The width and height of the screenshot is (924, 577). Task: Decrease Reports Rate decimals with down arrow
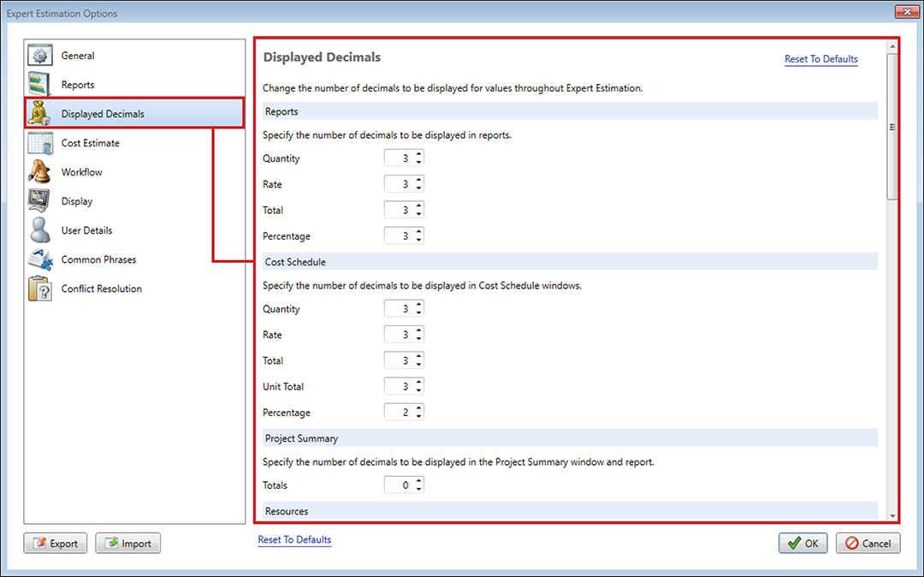point(418,187)
